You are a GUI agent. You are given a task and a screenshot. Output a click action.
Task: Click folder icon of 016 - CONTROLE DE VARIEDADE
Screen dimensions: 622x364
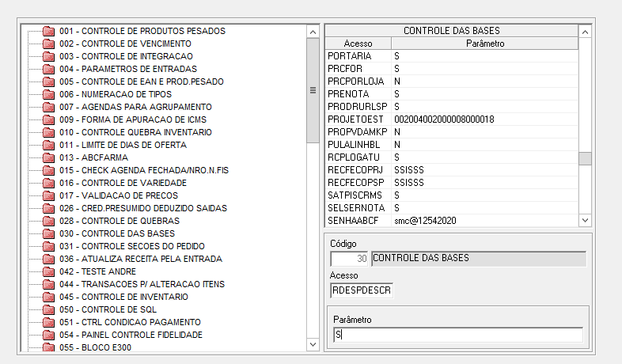click(48, 184)
